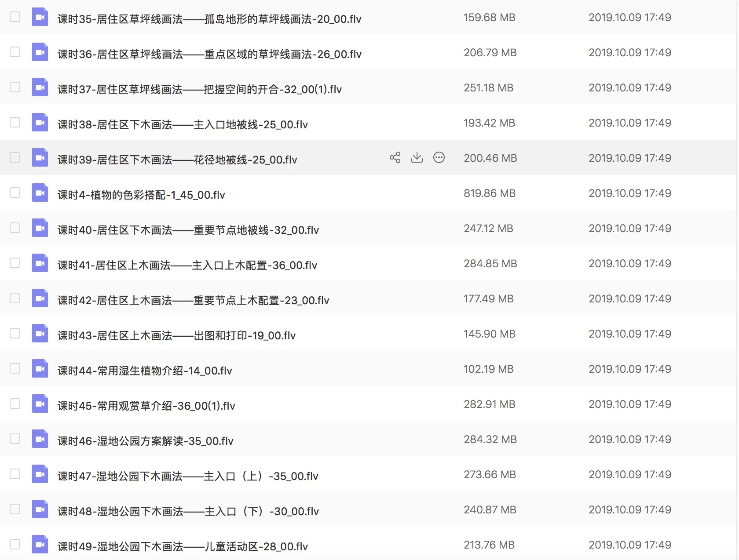The height and width of the screenshot is (560, 739).
Task: Open file 课时44-常用湿生植物介绍-14_00.flv
Action: click(145, 371)
